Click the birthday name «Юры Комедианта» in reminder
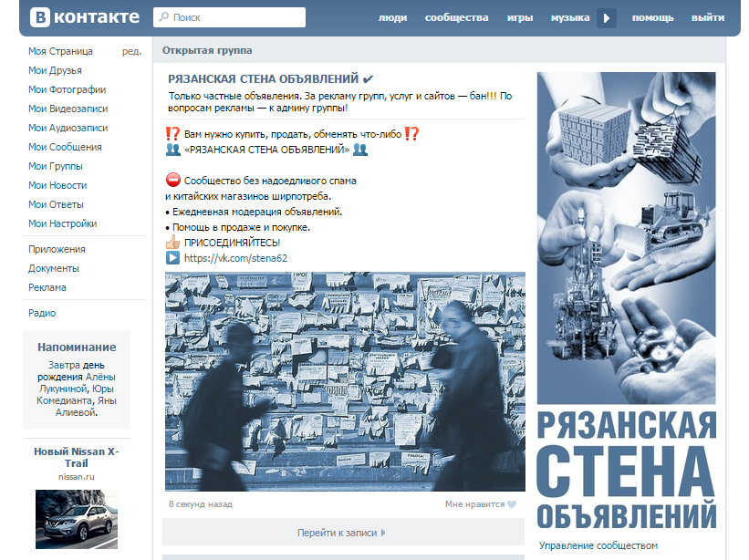The height and width of the screenshot is (560, 749). [x=75, y=394]
